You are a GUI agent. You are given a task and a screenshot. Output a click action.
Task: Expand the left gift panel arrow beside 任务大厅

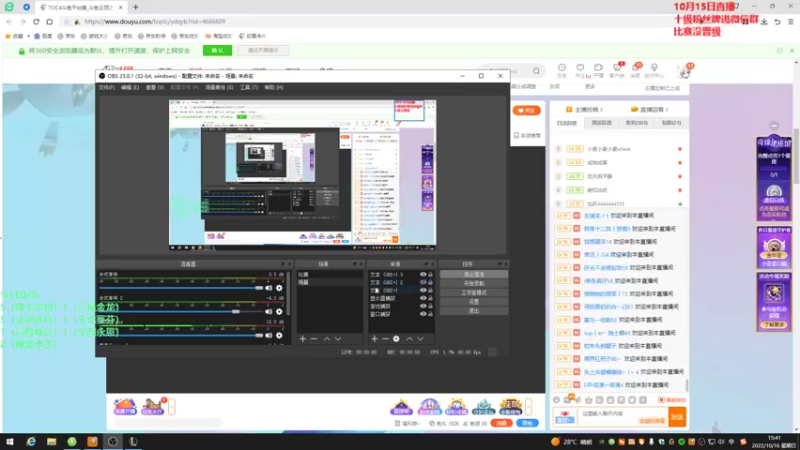172,407
